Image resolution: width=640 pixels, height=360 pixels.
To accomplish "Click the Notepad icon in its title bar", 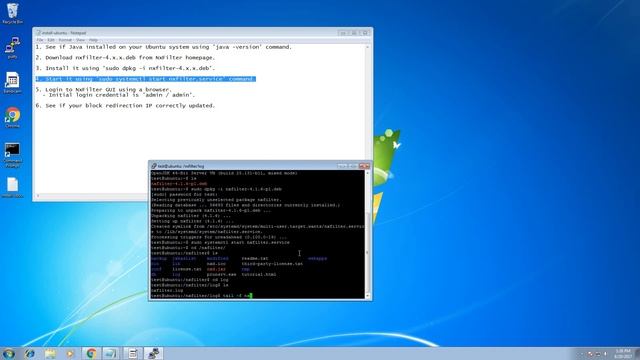I will 38,33.
